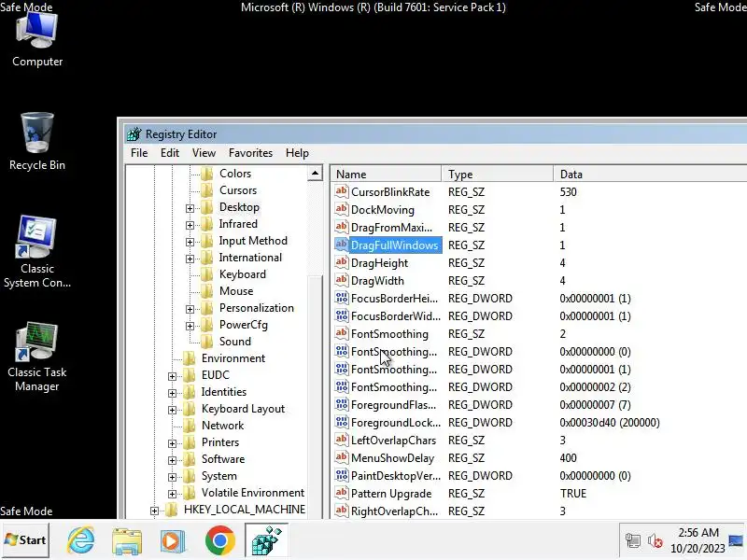Viewport: 747px width, 560px height.
Task: Click the ForegroundFlashCount DWORD icon
Action: 341,404
